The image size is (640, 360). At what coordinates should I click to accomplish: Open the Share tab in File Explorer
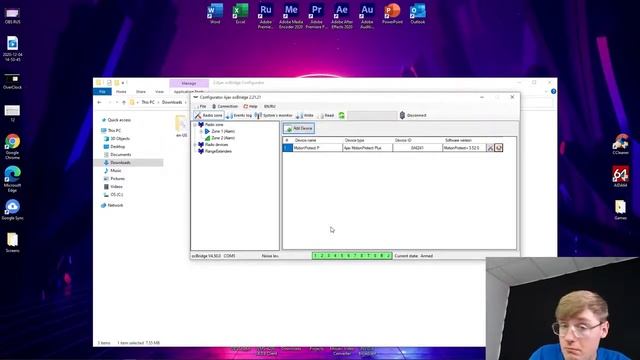[x=141, y=92]
